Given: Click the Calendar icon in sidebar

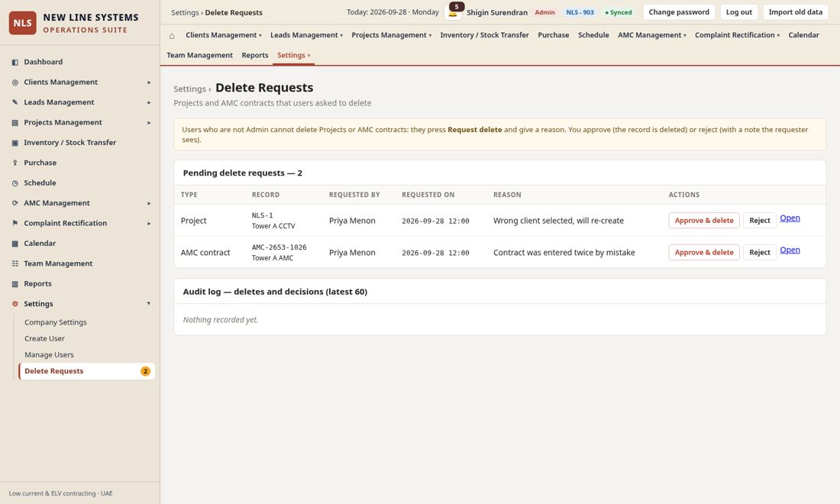Looking at the screenshot, I should [x=15, y=244].
